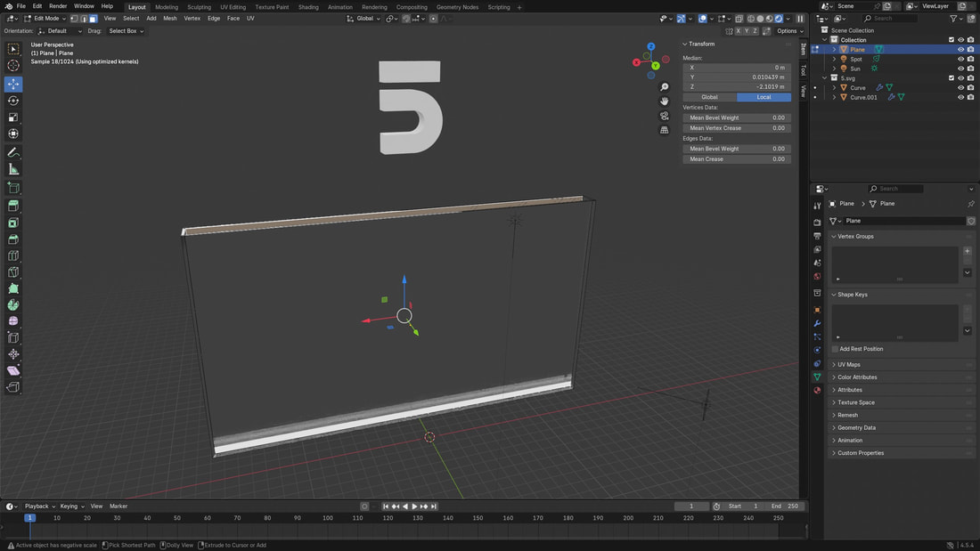Click the Options button in header
This screenshot has height=551, width=980.
click(787, 31)
